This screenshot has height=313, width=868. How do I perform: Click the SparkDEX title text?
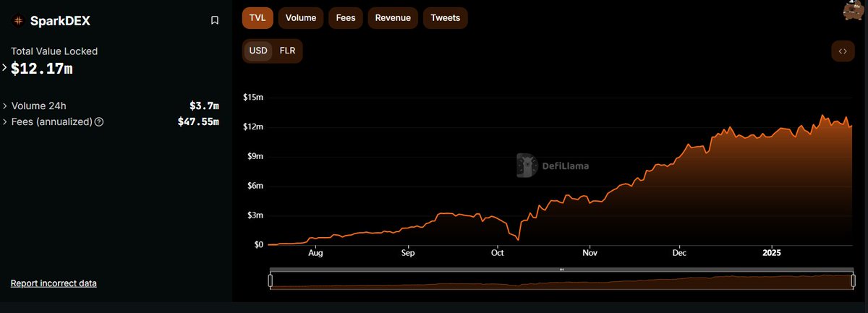(x=61, y=20)
